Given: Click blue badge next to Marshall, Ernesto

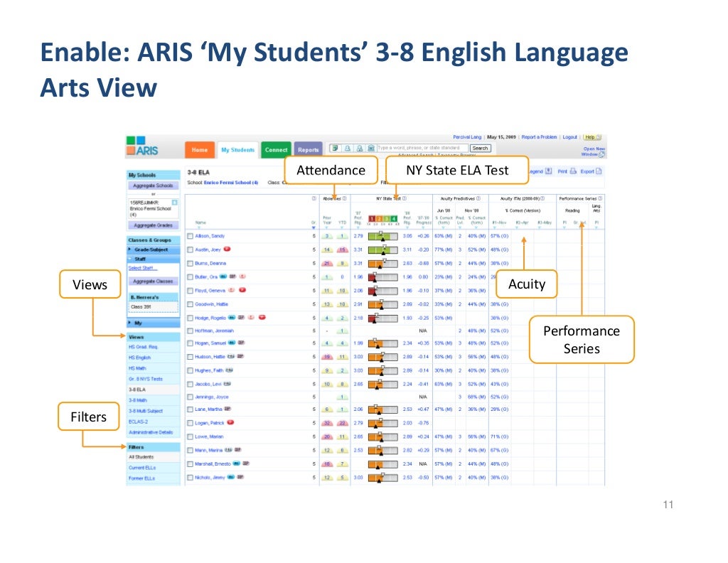Looking at the screenshot, I should tap(236, 463).
